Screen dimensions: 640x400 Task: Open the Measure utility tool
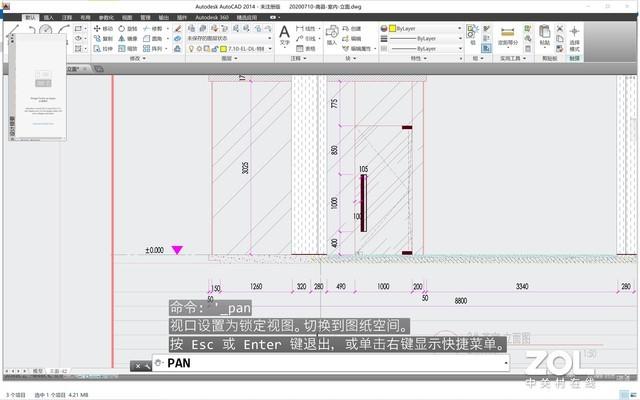click(x=508, y=36)
